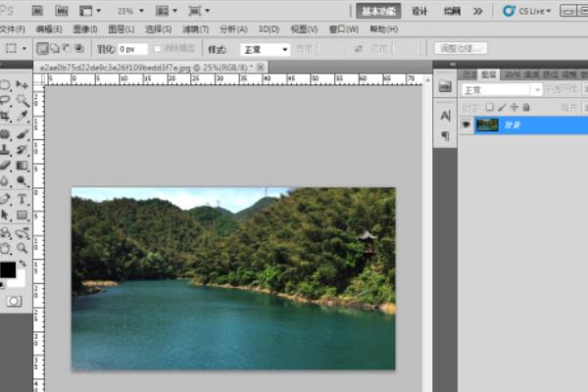
Task: Click the Refine Edge button
Action: click(x=459, y=48)
